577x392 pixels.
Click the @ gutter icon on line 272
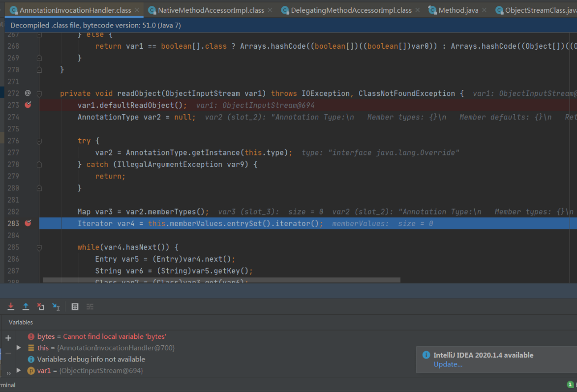28,93
